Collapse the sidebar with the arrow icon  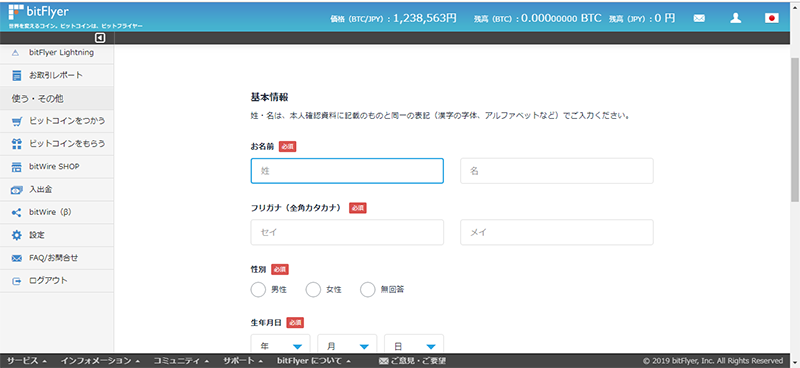click(x=100, y=38)
